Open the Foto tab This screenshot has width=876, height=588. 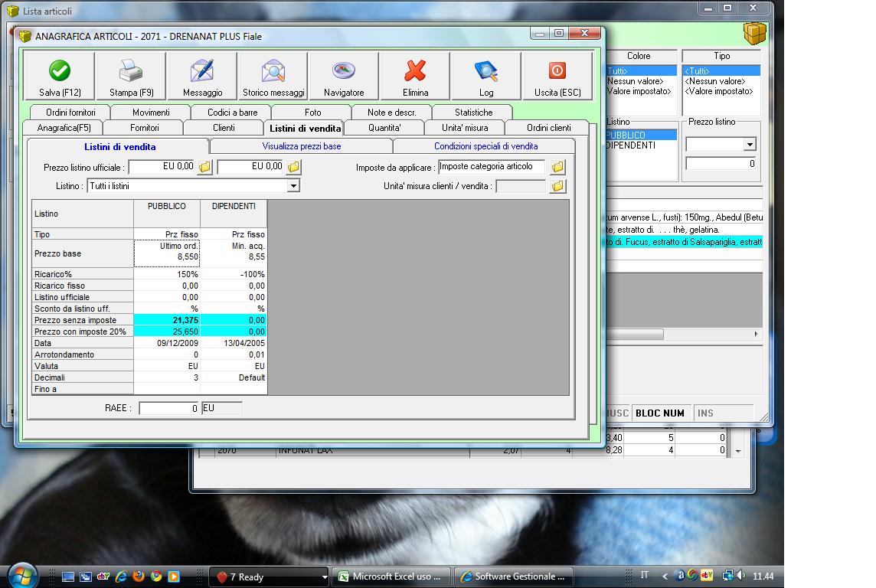pos(313,113)
